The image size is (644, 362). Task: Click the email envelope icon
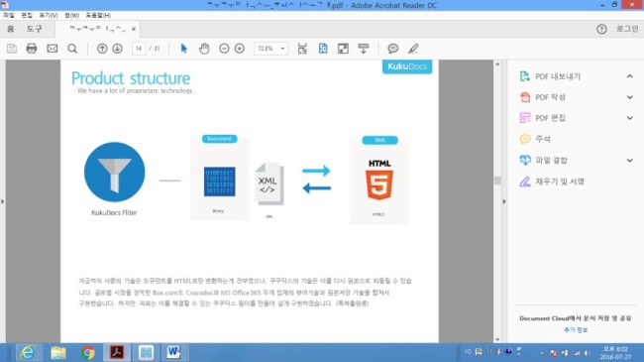tap(53, 49)
